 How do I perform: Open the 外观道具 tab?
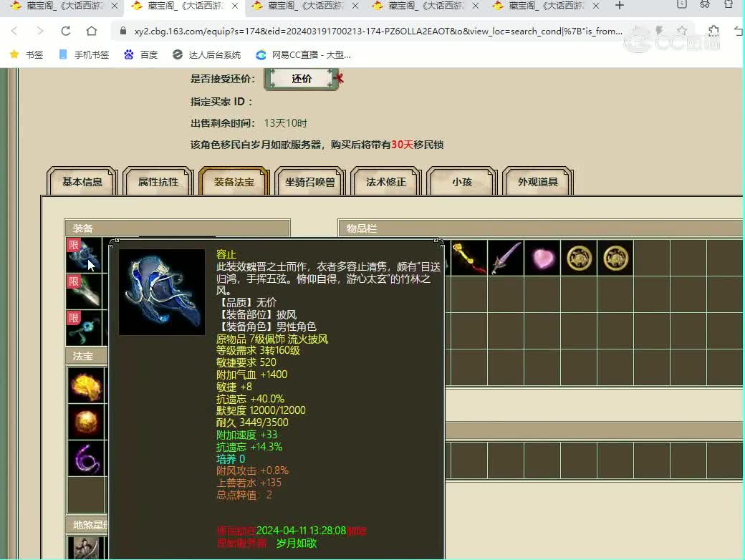coord(538,181)
